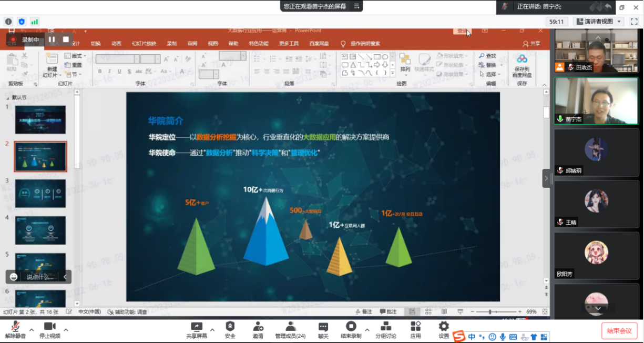Viewport: 644px width, 343px height.
Task: Toggle 停止视频 to turn off the camera
Action: pyautogui.click(x=49, y=330)
